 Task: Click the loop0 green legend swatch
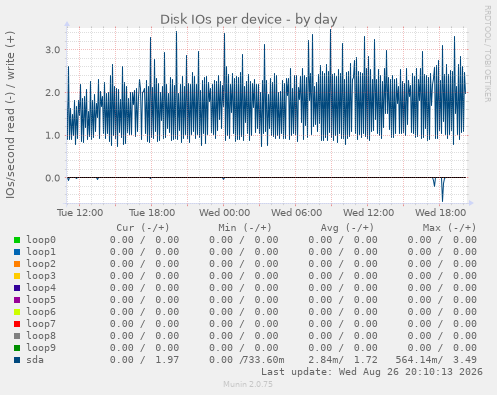[17, 240]
